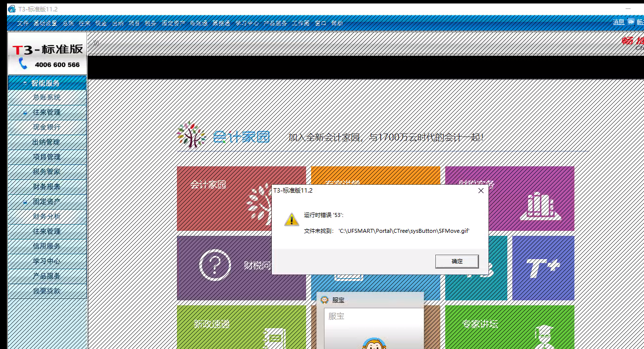Click the T3-标准版 logo in the sidebar

tap(47, 49)
